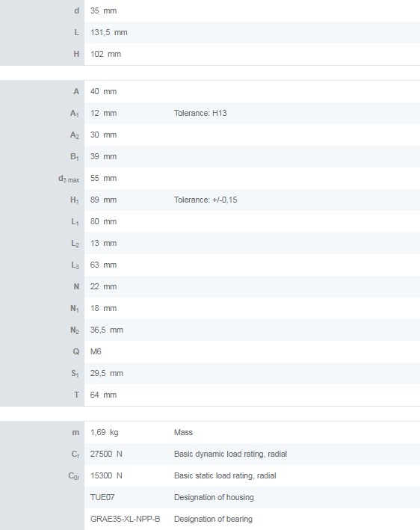Click the H height value 102 mm
Viewport: 420px width, 530px height.
[x=105, y=54]
